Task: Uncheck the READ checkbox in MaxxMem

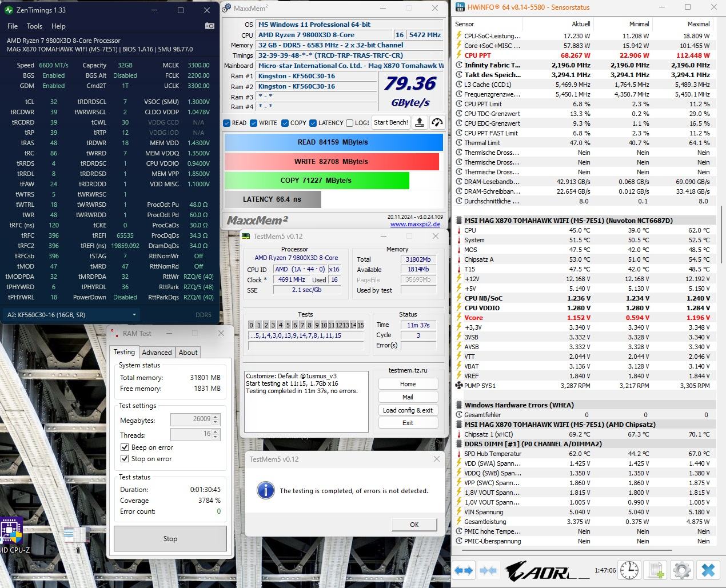Action: coord(227,123)
